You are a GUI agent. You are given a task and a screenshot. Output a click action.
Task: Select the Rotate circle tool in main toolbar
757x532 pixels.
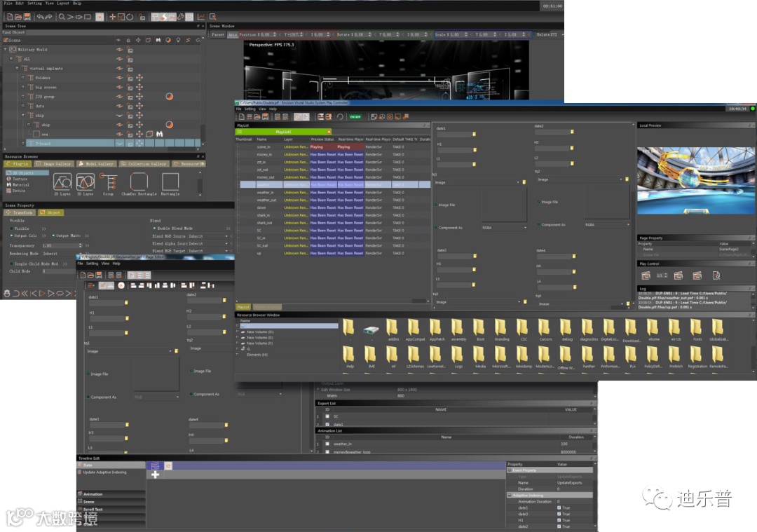tap(130, 17)
